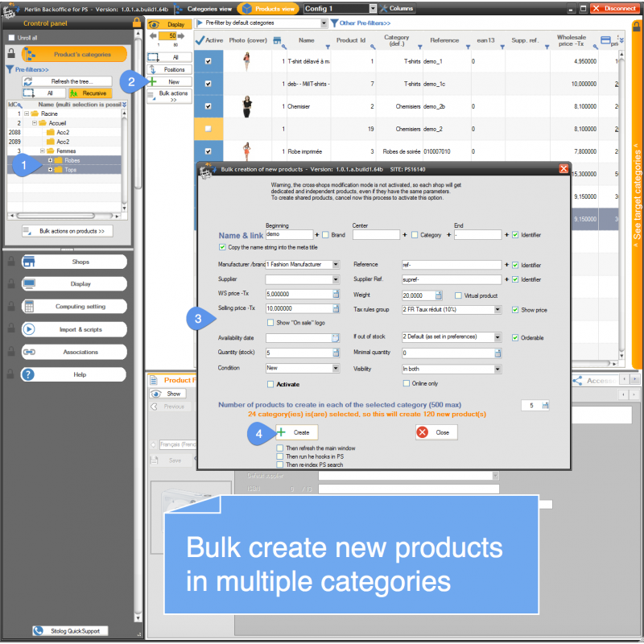
Task: Open the Help section
Action: (73, 374)
